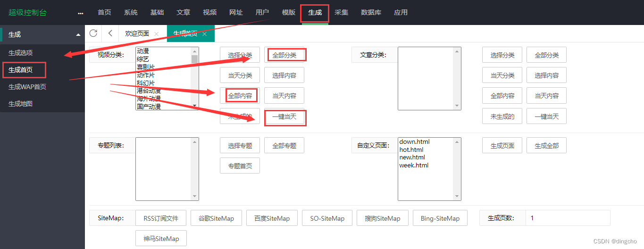The image size is (644, 249).
Task: Click the 专题首页 button
Action: click(x=240, y=166)
